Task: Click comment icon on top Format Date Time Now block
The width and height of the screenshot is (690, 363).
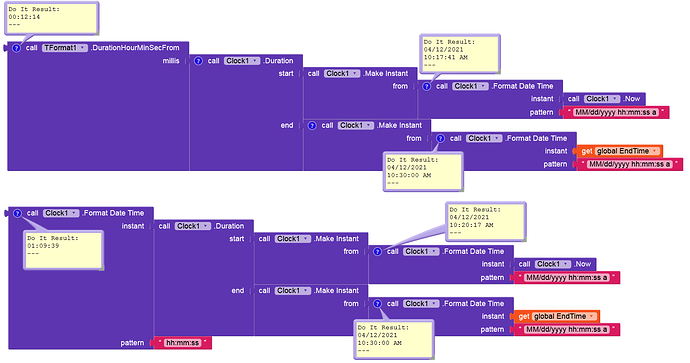Action: pyautogui.click(x=427, y=86)
